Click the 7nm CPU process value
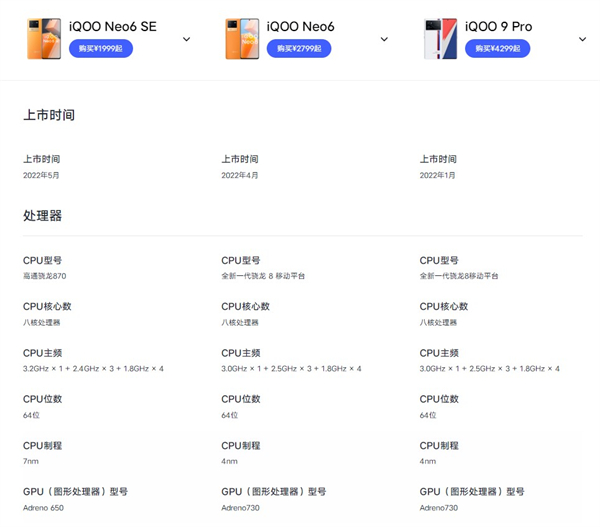The image size is (600, 527). [31, 461]
